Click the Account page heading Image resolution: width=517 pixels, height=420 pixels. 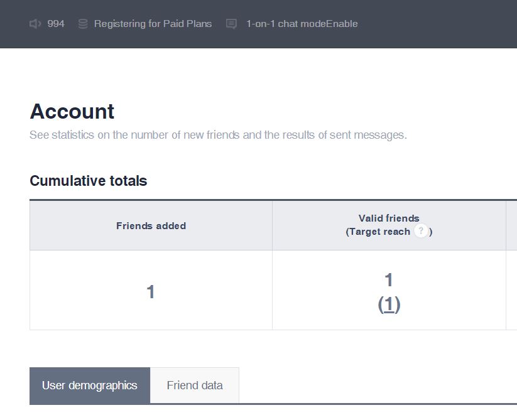(x=72, y=111)
